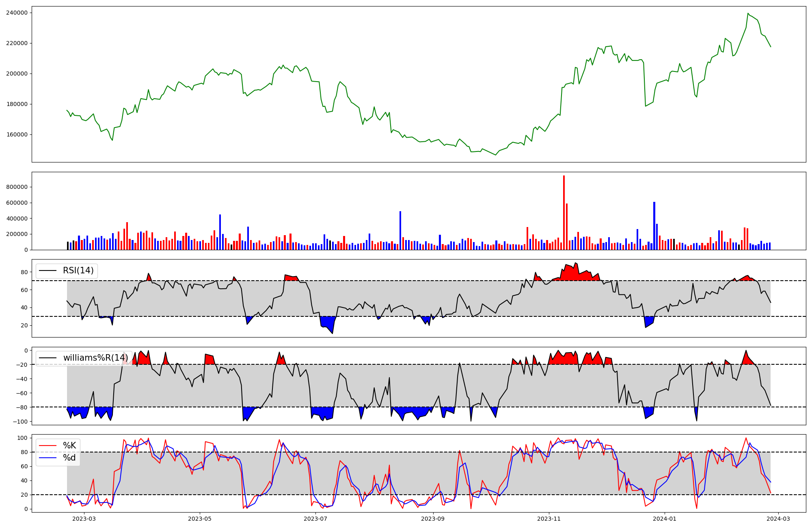Click the 2024-03 x-axis label
The height and width of the screenshot is (528, 812).
pos(777,519)
